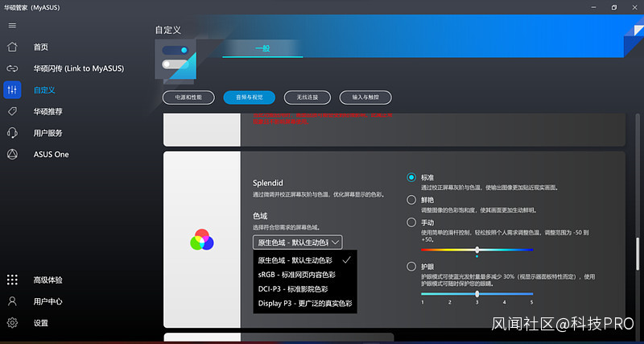This screenshot has height=344, width=644.
Task: Select the 电源和性能 category button
Action: 188,97
